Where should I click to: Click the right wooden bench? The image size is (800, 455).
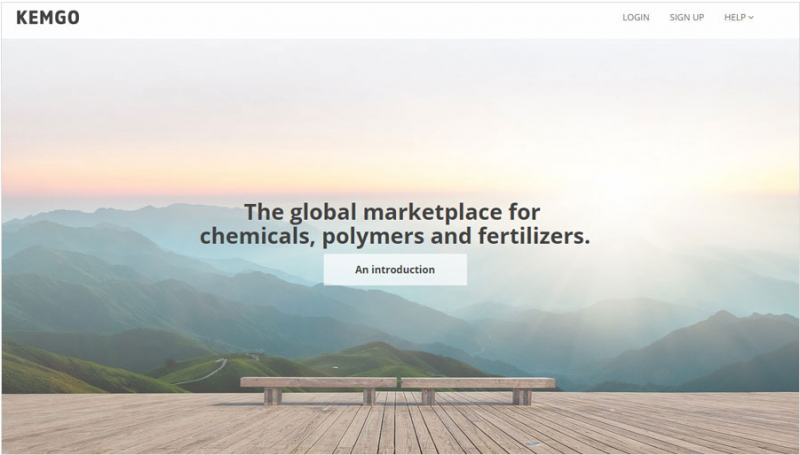point(478,390)
